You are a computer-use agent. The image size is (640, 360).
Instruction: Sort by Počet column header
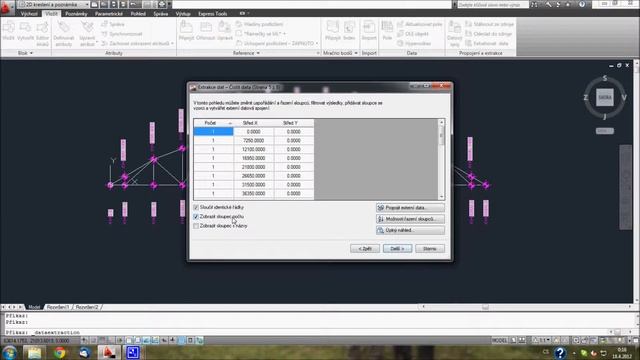[213, 123]
